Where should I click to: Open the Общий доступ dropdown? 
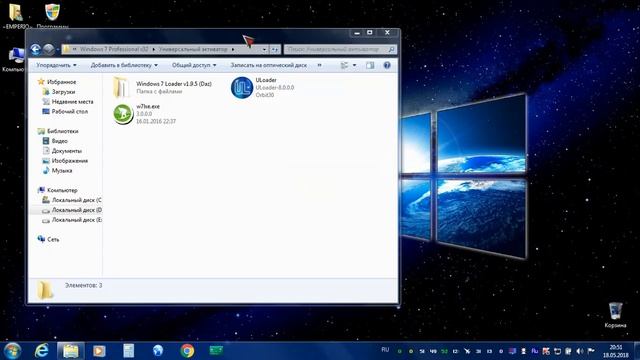194,65
